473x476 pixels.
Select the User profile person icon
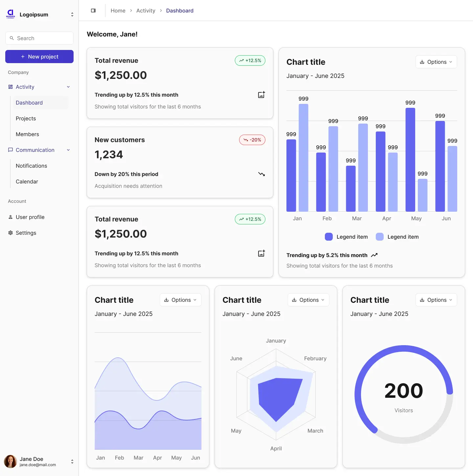tap(10, 217)
